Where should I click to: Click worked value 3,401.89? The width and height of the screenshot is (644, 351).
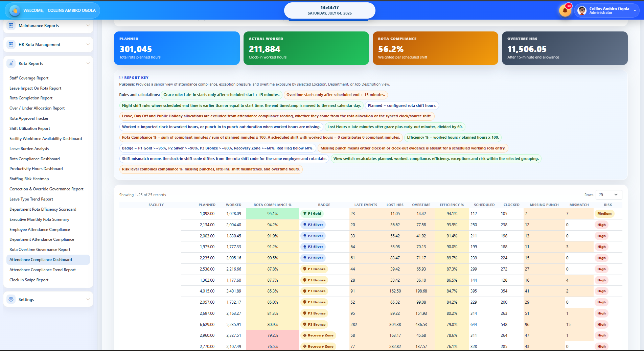pyautogui.click(x=234, y=291)
